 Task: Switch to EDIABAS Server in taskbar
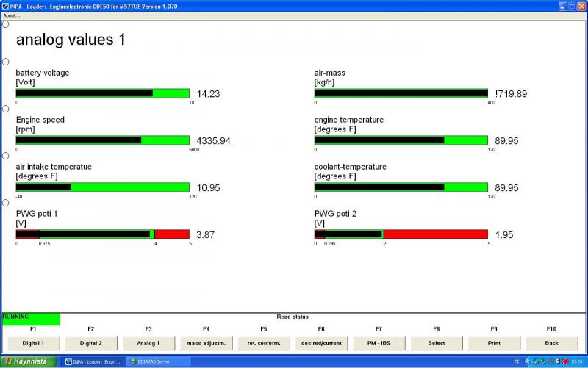click(158, 361)
